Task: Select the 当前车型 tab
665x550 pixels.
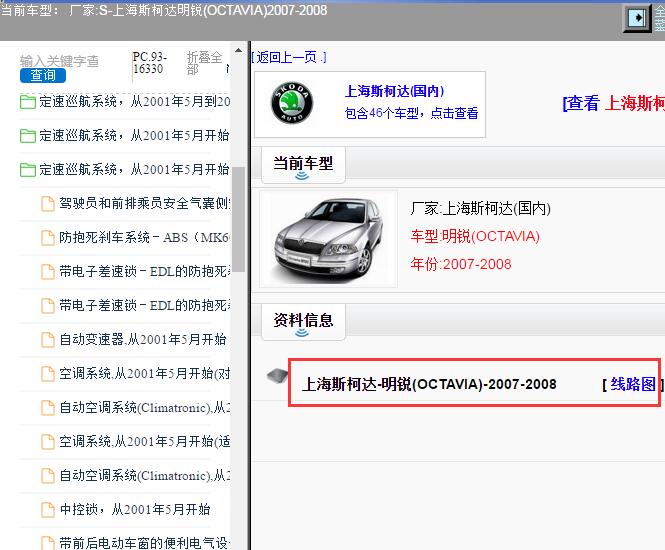Action: pyautogui.click(x=303, y=165)
